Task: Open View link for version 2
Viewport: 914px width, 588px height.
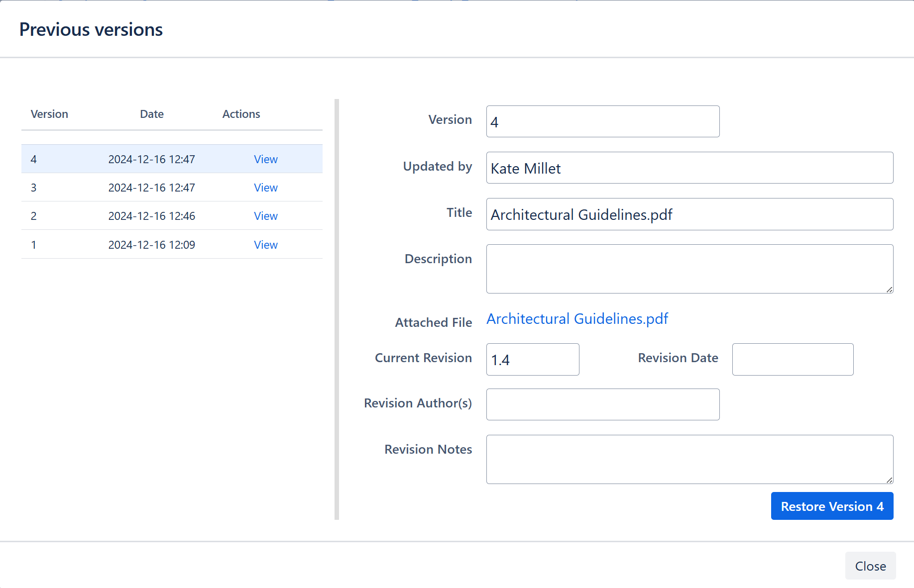Action: click(265, 216)
